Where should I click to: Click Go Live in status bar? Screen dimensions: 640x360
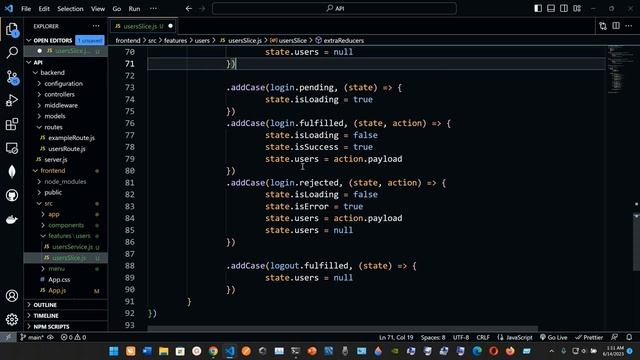pos(554,337)
